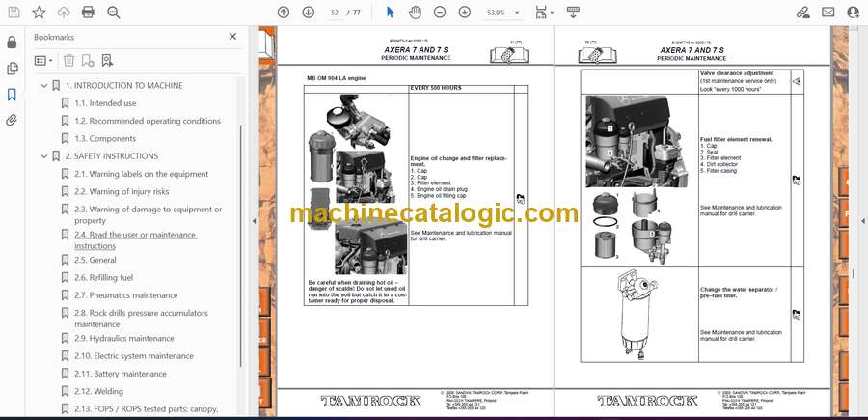
Task: Click the Save file icon
Action: coord(14,13)
